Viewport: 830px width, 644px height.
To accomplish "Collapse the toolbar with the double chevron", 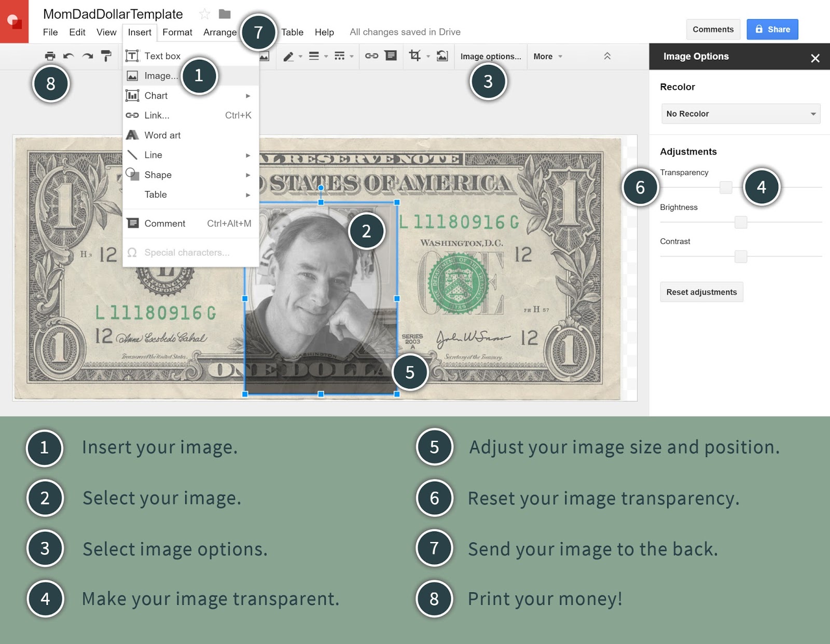I will pos(607,56).
